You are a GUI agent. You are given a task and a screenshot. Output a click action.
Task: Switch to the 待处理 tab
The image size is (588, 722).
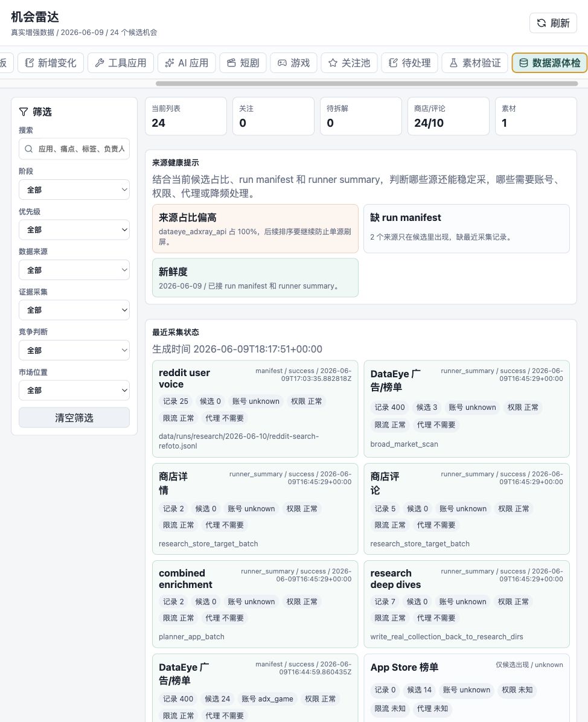coord(410,63)
